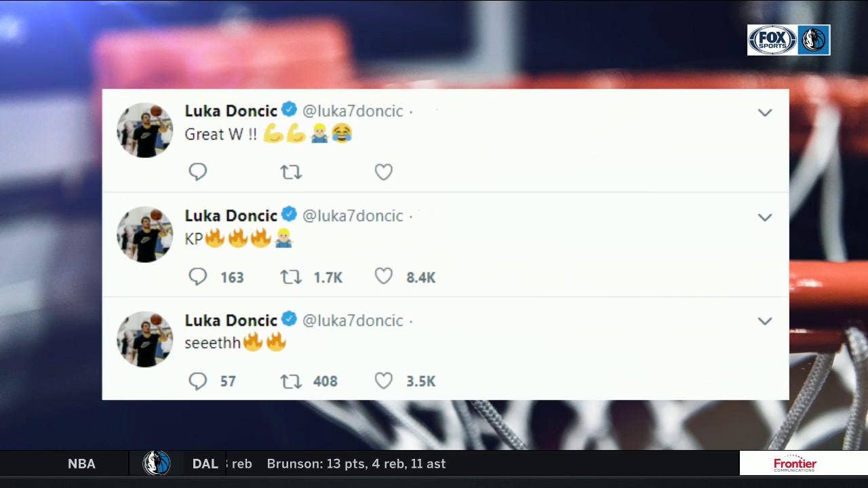Screen dimensions: 868x488
Task: Click the like icon on the Great W tweet
Action: (x=384, y=171)
